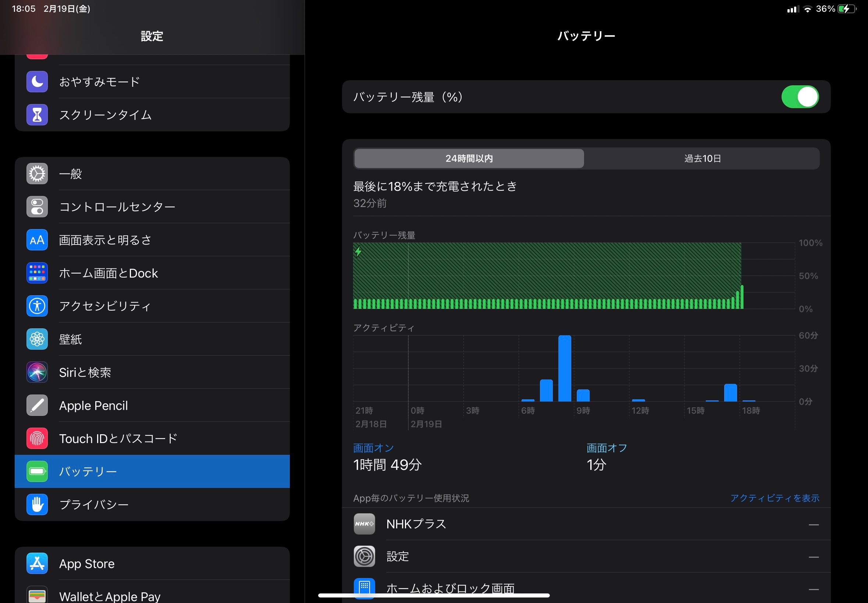
Task: Tap the アクセシビリティ icon
Action: tap(37, 306)
